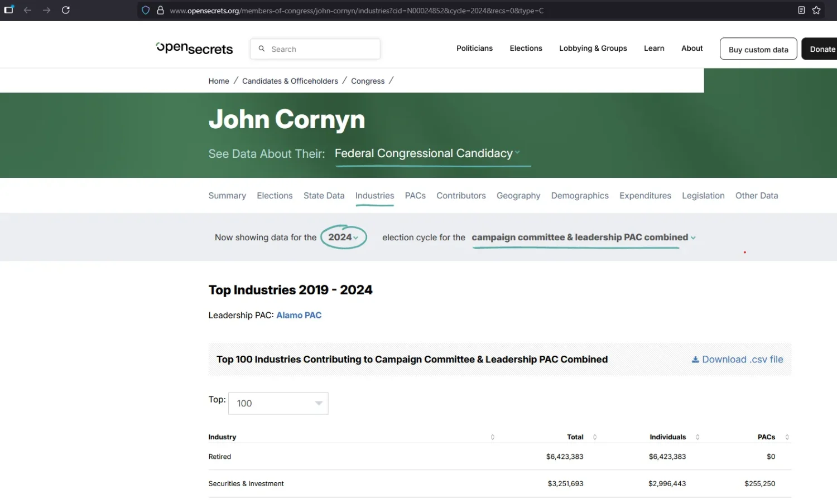This screenshot has height=504, width=837.
Task: Sort by Total column arrows
Action: tap(595, 437)
